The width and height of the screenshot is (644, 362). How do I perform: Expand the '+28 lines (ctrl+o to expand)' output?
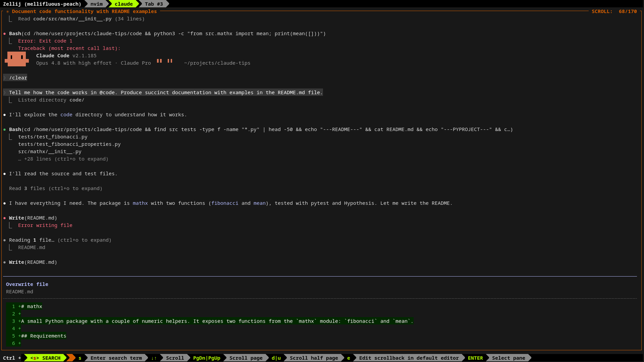[63, 159]
